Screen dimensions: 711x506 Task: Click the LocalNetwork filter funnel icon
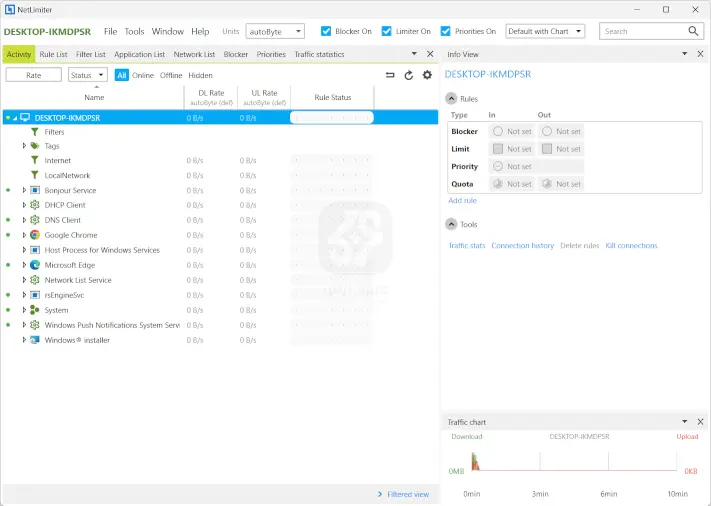click(35, 175)
